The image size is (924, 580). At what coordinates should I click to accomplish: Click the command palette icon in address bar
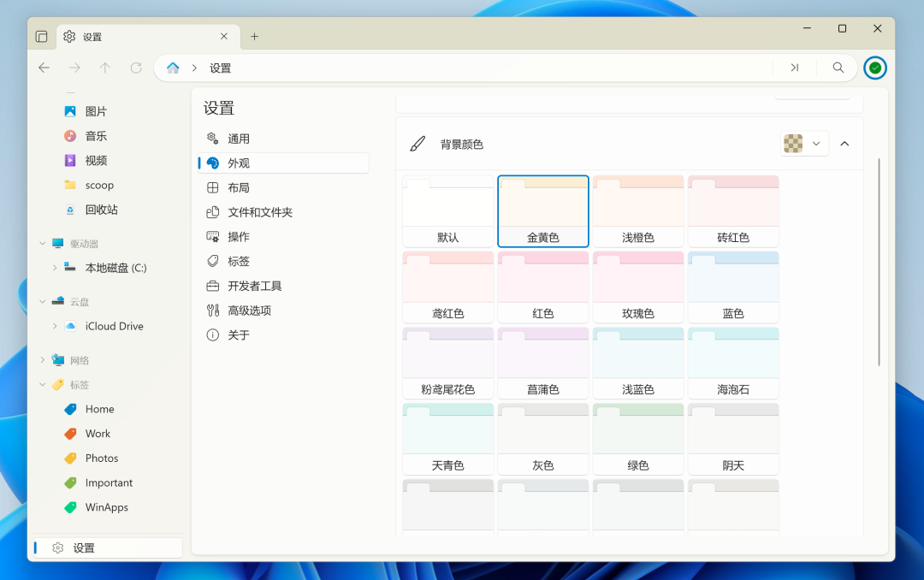click(x=794, y=68)
